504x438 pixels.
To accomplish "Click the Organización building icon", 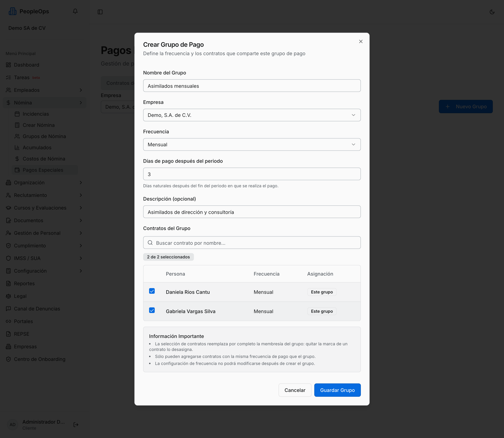I will click(x=9, y=183).
